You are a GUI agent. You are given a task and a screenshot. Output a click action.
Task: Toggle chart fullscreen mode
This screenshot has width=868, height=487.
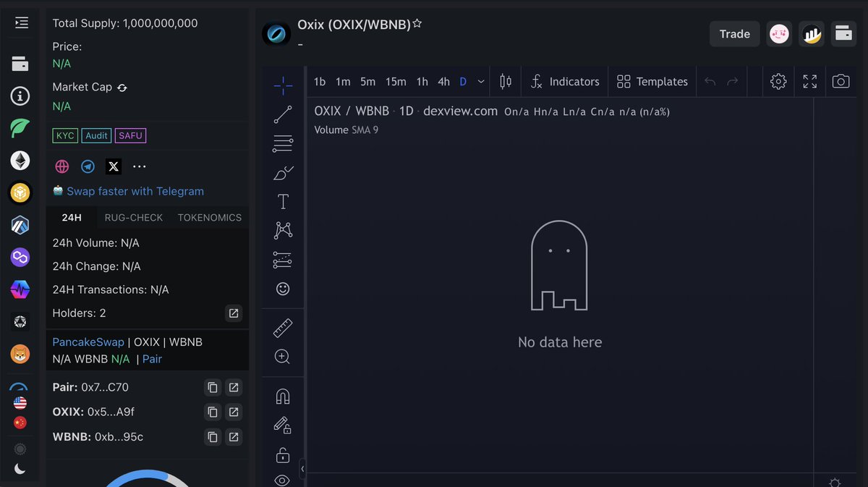[810, 82]
